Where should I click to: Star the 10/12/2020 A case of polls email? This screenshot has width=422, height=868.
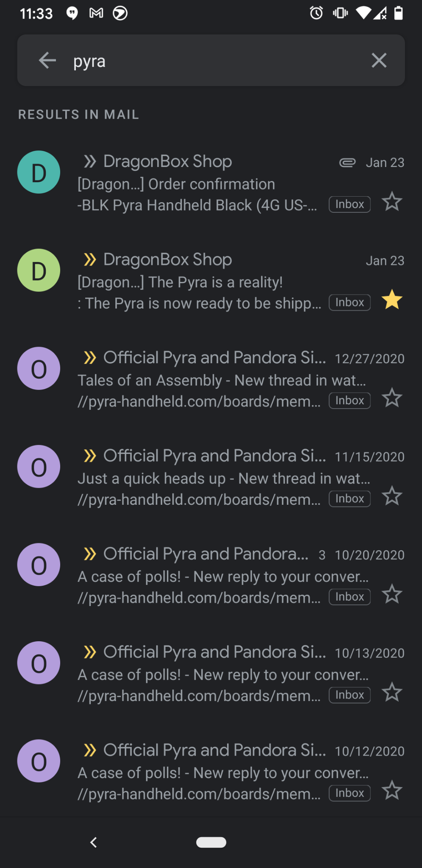click(x=392, y=791)
